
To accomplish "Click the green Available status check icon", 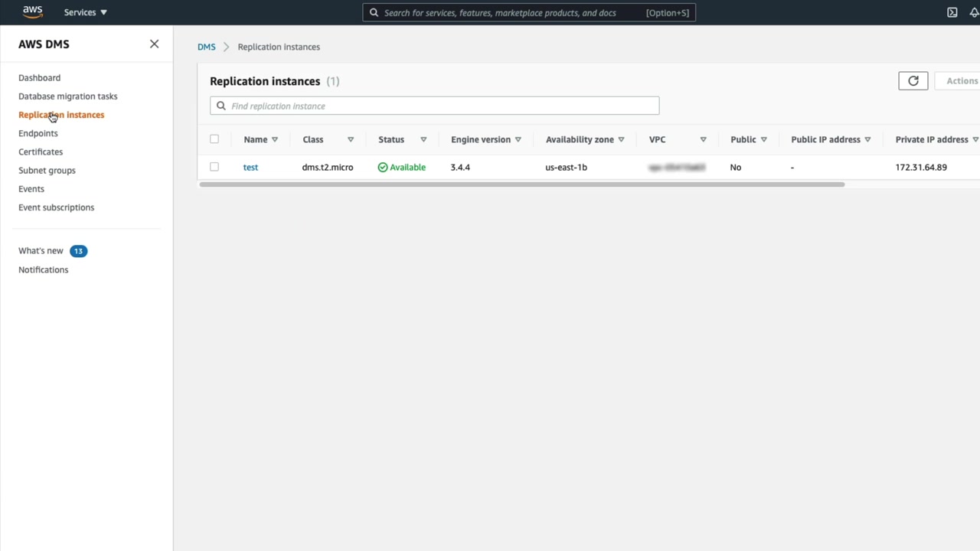I will coord(383,167).
